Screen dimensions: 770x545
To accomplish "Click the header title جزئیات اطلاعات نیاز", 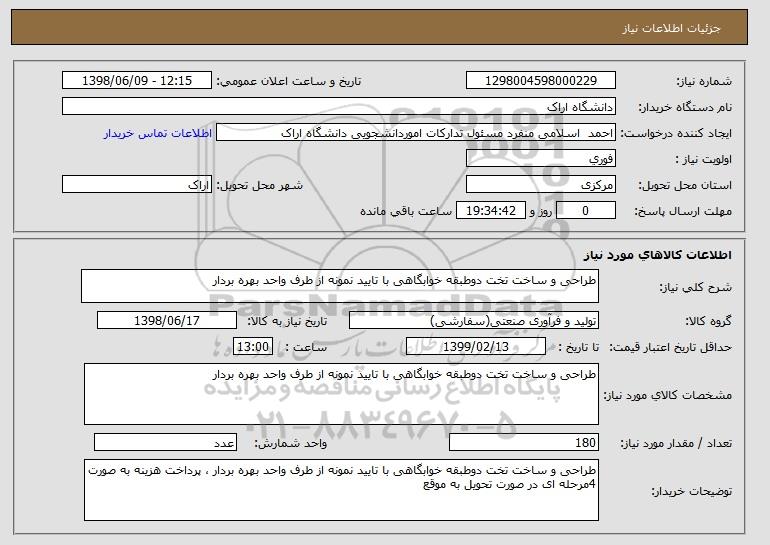I will (671, 28).
